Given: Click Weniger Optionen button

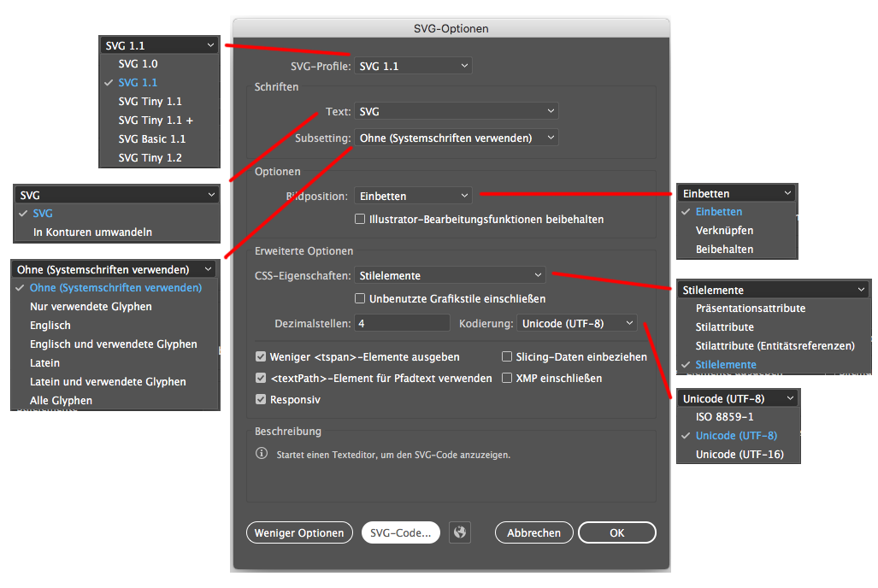Looking at the screenshot, I should coord(299,532).
